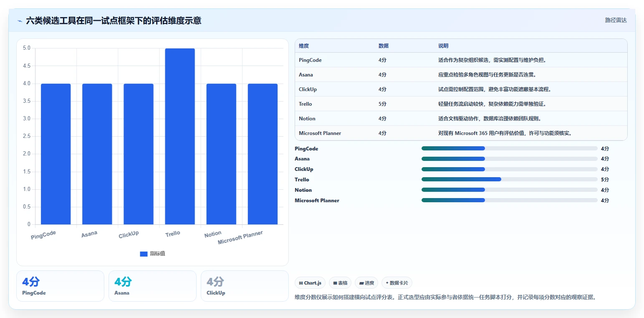Viewport: 644px width, 318px height.
Task: Click the description starting 适合文档驱动协作
Action: pyautogui.click(x=490, y=119)
